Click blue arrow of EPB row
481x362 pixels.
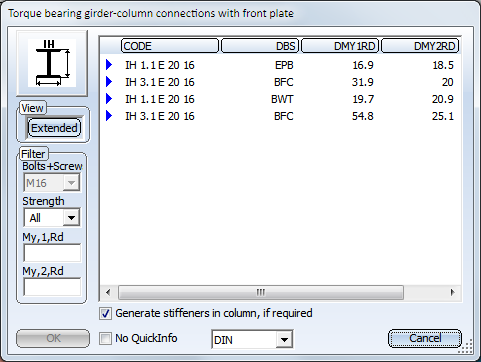(x=109, y=65)
